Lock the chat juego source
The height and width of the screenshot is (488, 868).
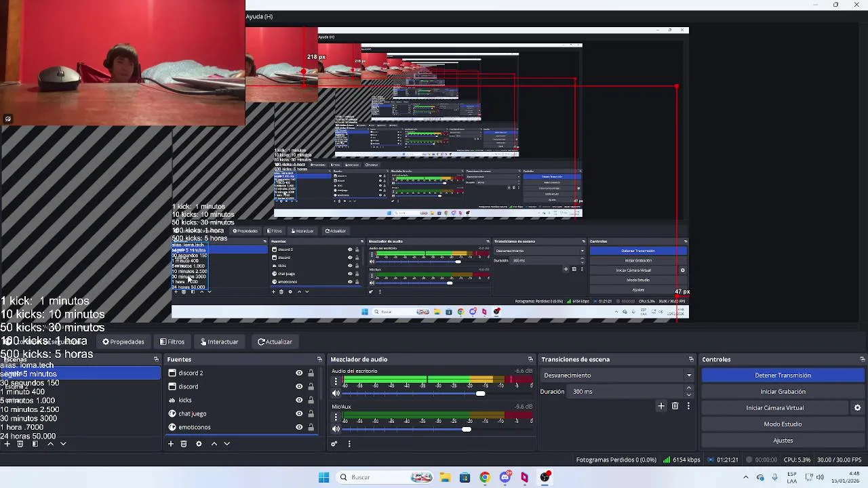click(311, 413)
